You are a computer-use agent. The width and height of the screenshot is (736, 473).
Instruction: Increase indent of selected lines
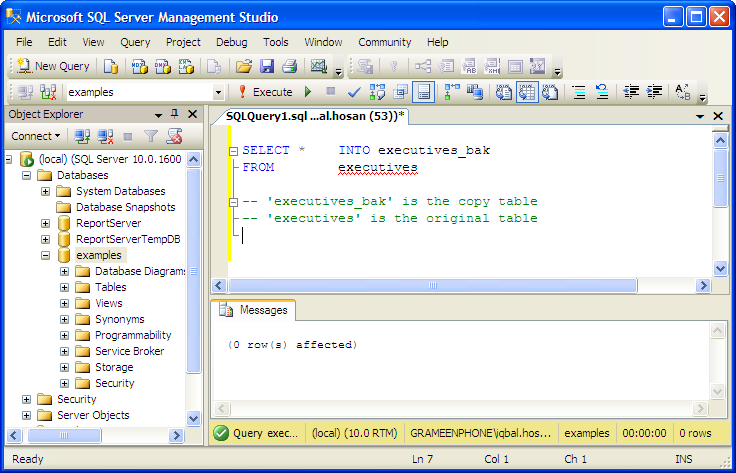[x=654, y=92]
